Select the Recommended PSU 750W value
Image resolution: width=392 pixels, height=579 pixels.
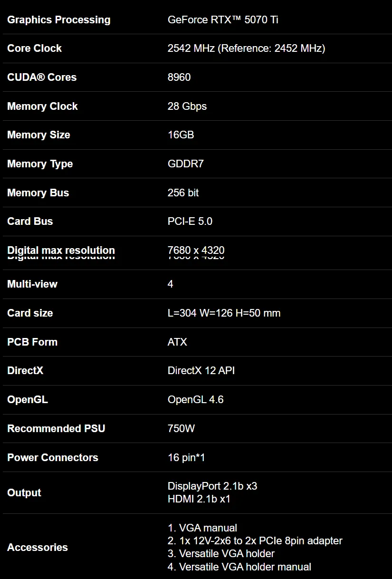(x=182, y=429)
